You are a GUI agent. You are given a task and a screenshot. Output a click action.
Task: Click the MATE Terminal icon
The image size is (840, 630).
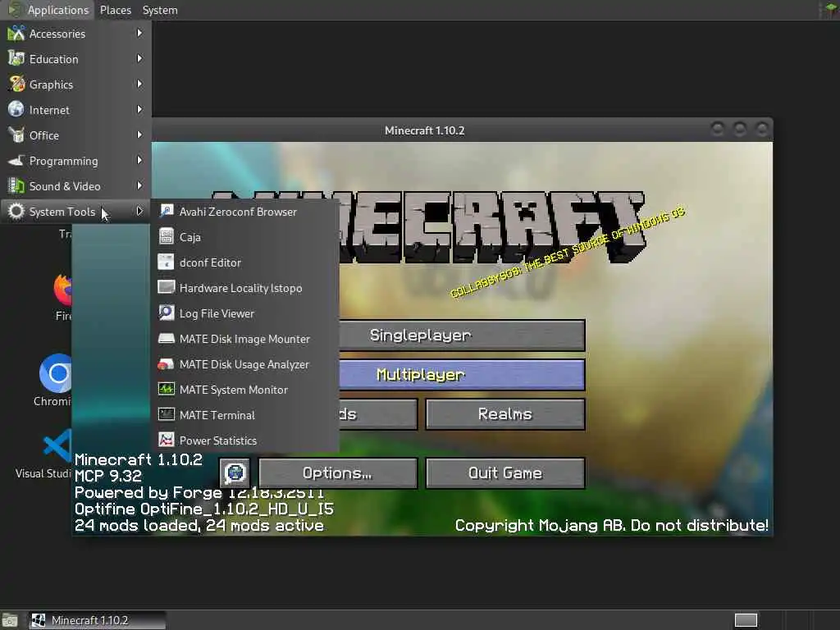pyautogui.click(x=167, y=414)
